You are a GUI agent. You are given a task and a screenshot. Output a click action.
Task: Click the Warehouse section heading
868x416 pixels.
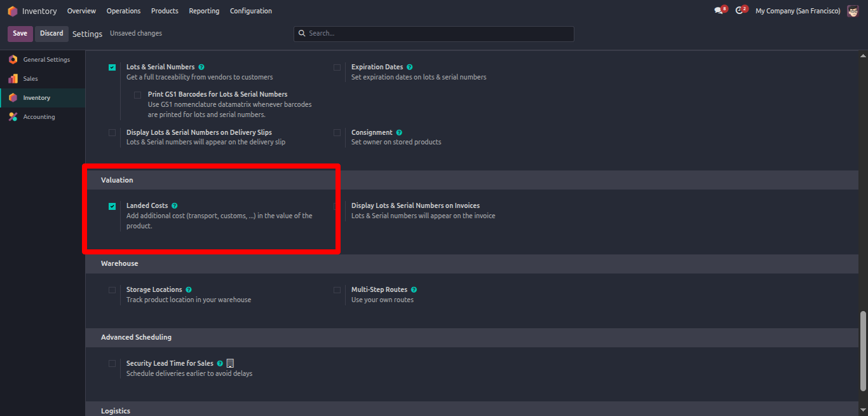coord(119,263)
